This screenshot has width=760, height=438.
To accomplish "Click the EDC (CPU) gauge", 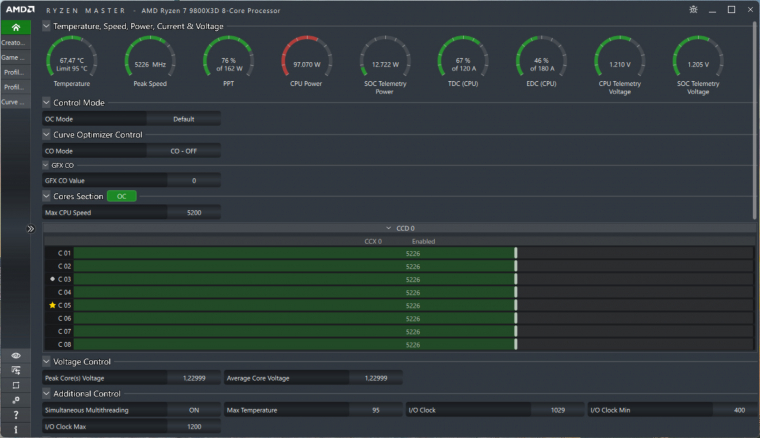I will 541,61.
